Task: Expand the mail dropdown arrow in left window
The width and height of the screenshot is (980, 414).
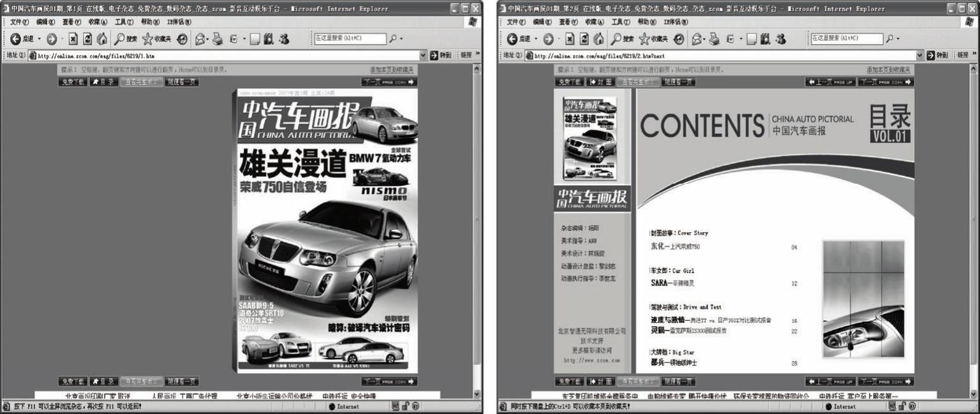Action: [x=207, y=39]
